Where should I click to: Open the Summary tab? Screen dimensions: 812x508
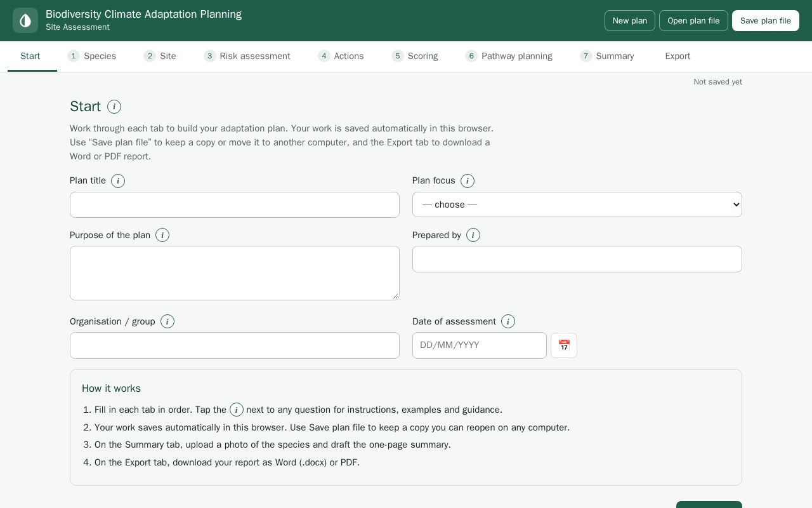pos(607,56)
